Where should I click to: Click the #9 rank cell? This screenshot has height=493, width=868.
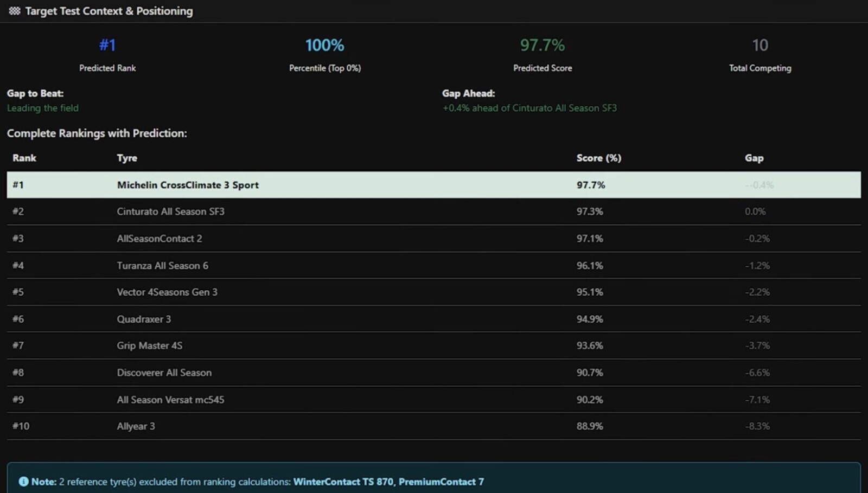[x=18, y=400]
